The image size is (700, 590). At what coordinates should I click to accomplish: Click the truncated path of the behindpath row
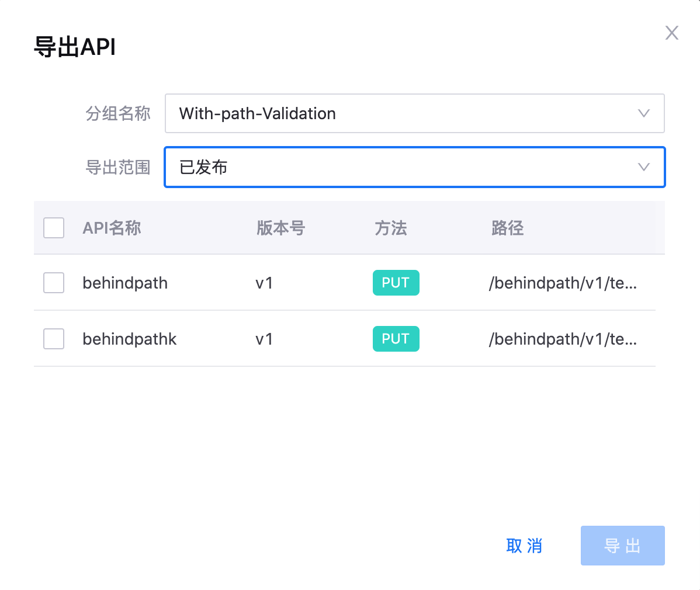coord(563,283)
